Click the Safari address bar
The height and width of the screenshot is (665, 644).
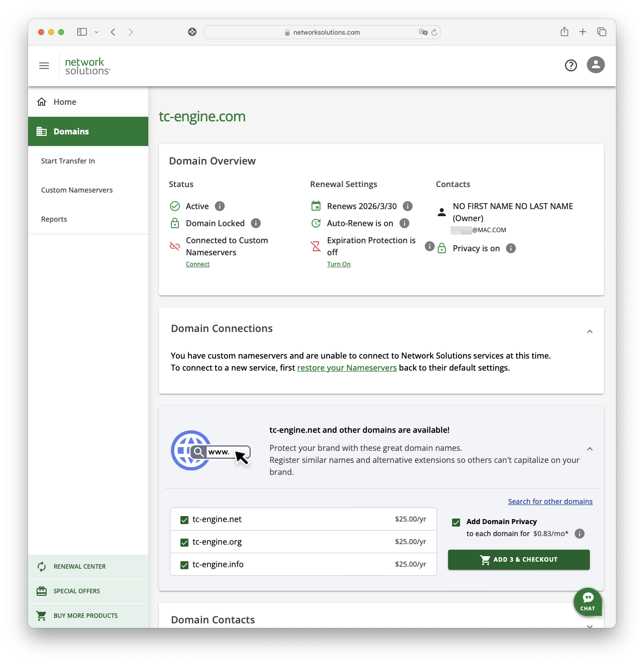tap(322, 32)
